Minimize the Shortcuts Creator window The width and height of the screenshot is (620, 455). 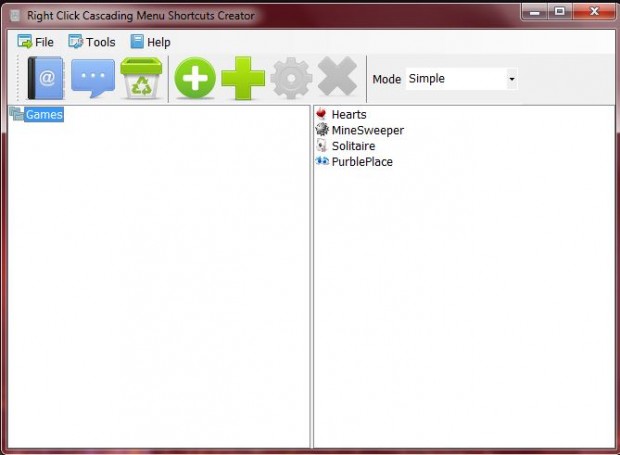(535, 12)
